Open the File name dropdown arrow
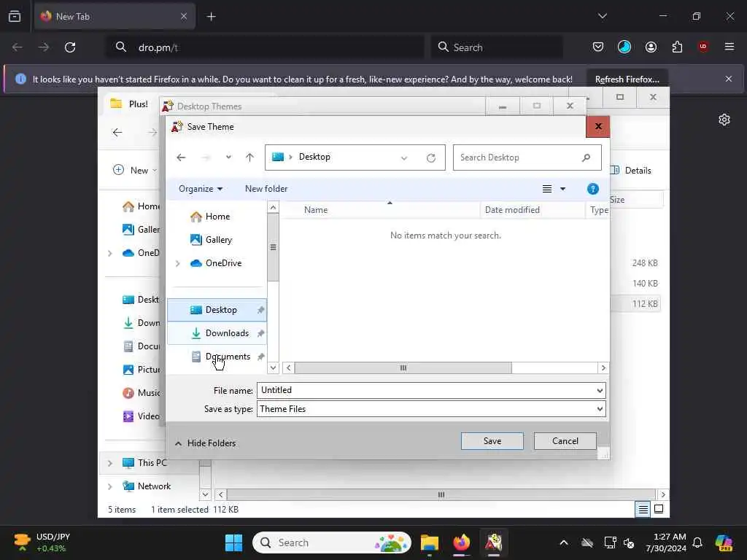 tap(600, 391)
